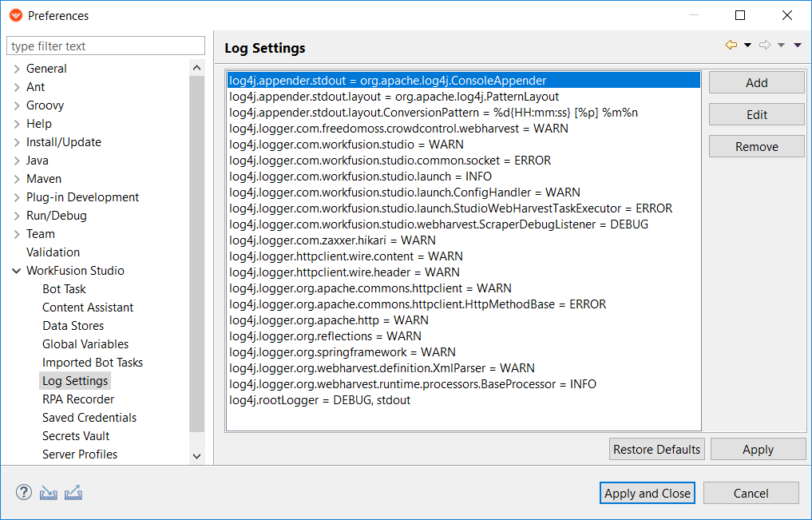Go back using the yellow arrow
Image resolution: width=812 pixels, height=520 pixels.
click(x=731, y=45)
